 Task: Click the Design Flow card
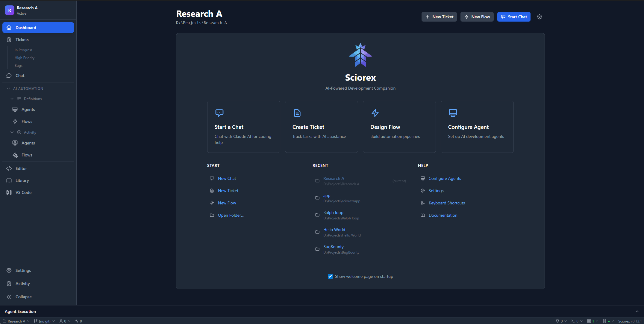tap(399, 126)
